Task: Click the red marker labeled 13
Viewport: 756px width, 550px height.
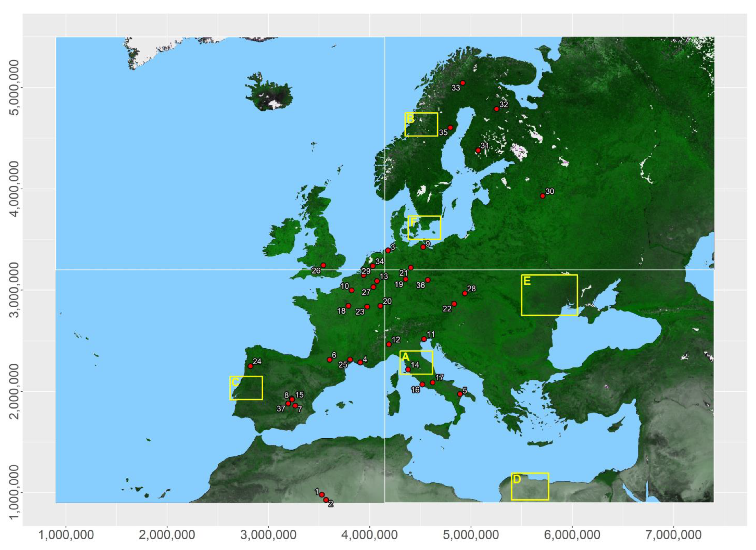Action: point(377,281)
